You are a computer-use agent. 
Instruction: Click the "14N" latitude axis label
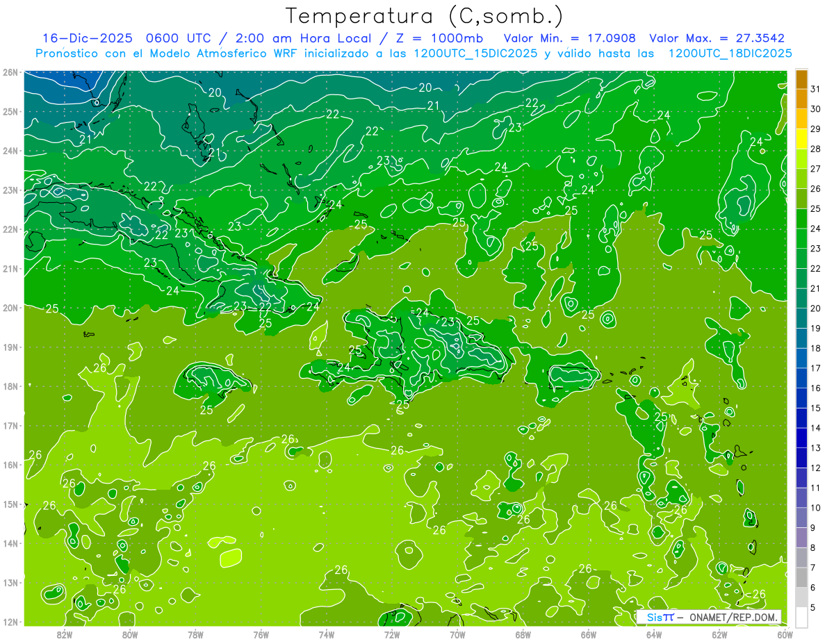[x=10, y=543]
